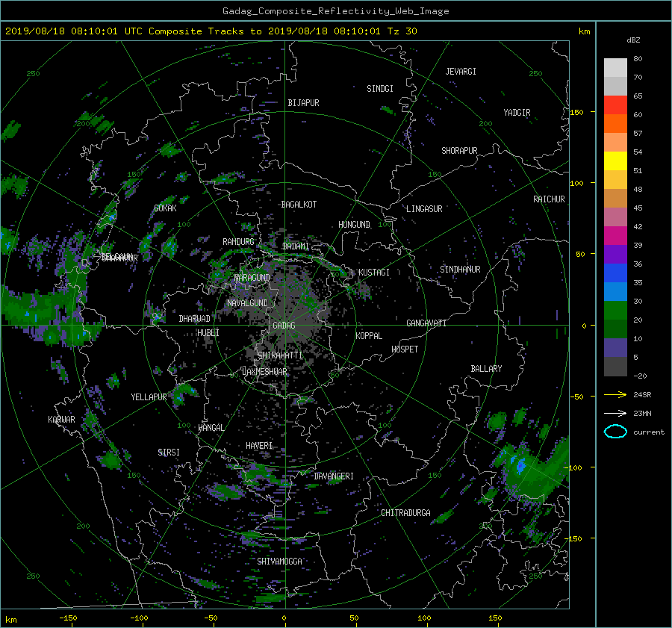Click the BAGALKOT city label
The height and width of the screenshot is (628, 672).
pos(299,205)
